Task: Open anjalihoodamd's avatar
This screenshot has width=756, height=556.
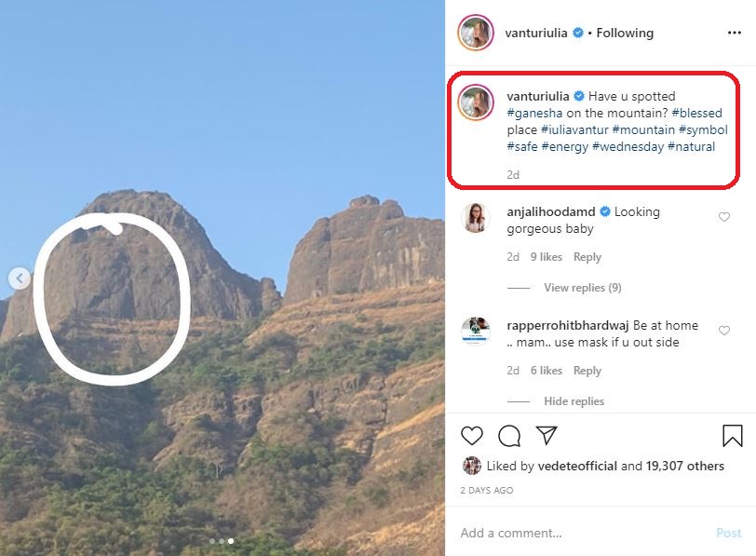Action: coord(476,218)
